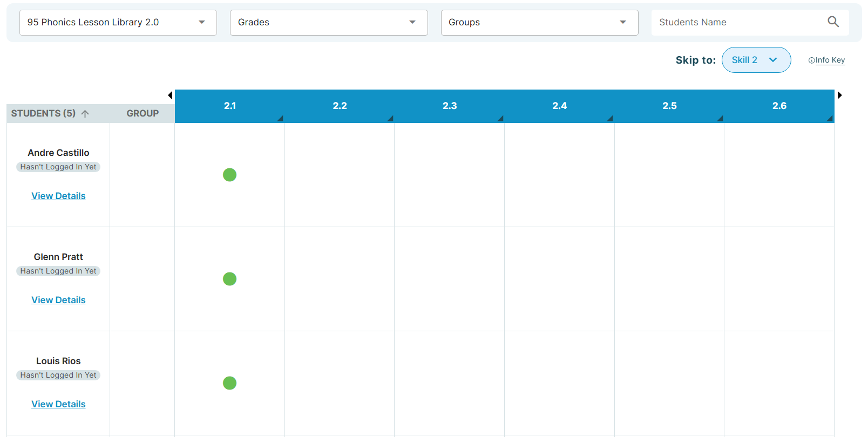The height and width of the screenshot is (437, 868).
Task: View Details for Andre Castillo
Action: coord(58,196)
